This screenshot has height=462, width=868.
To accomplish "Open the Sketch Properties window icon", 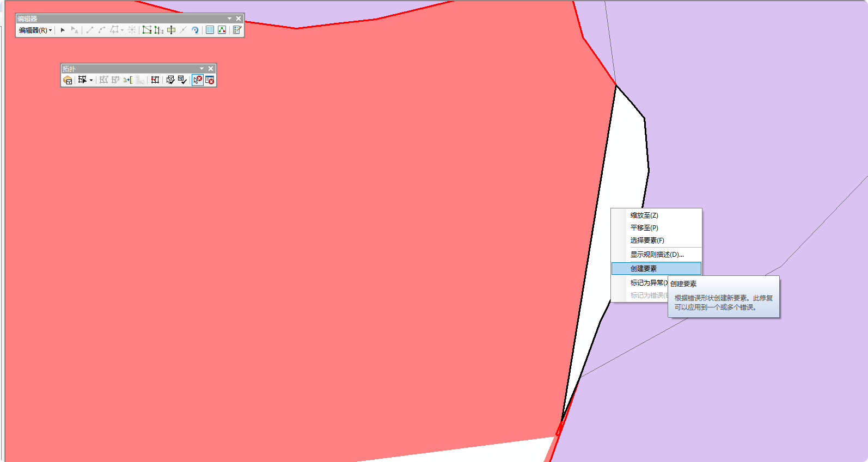I will click(222, 30).
